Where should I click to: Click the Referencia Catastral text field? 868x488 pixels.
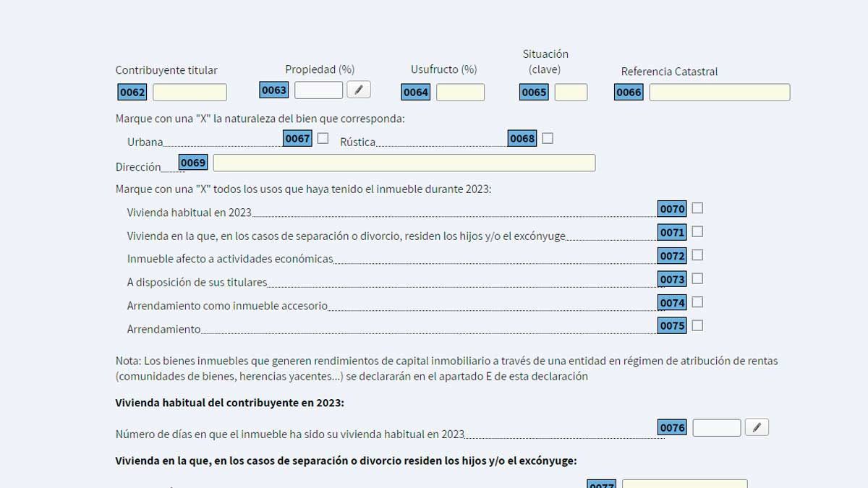719,93
